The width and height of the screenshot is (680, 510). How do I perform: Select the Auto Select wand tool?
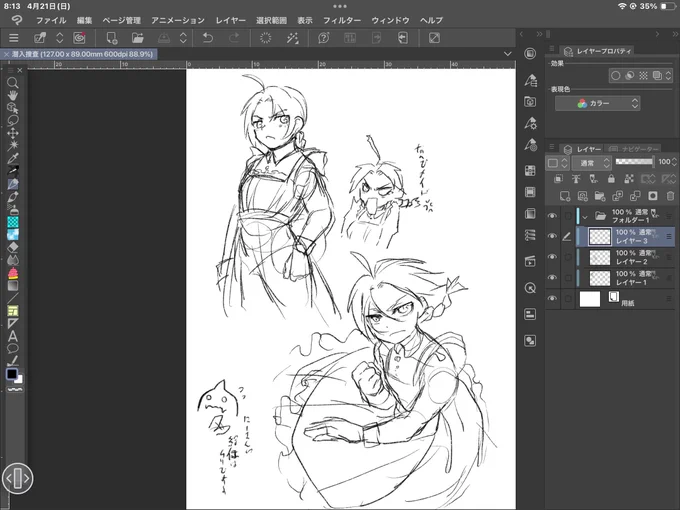click(13, 145)
